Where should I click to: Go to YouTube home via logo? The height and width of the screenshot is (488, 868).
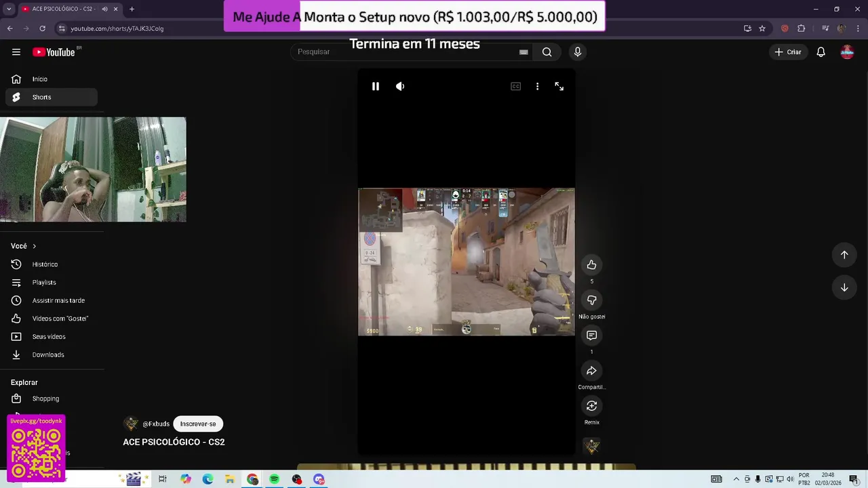54,52
